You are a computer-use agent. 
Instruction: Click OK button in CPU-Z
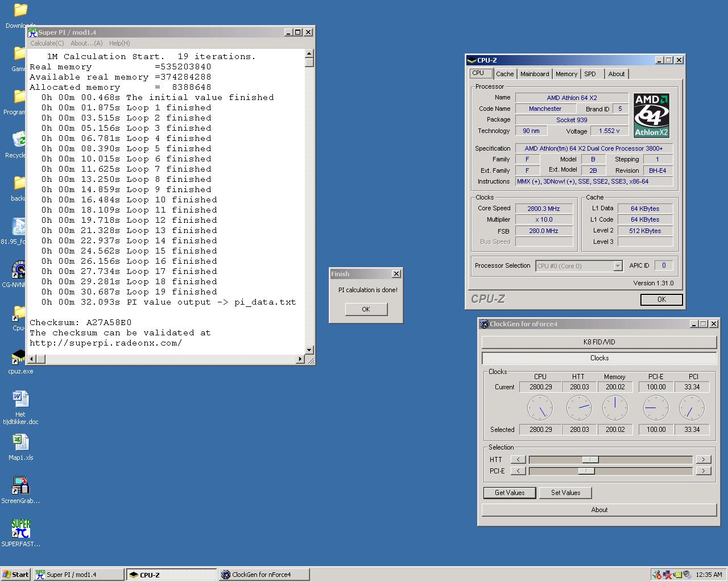pyautogui.click(x=661, y=300)
